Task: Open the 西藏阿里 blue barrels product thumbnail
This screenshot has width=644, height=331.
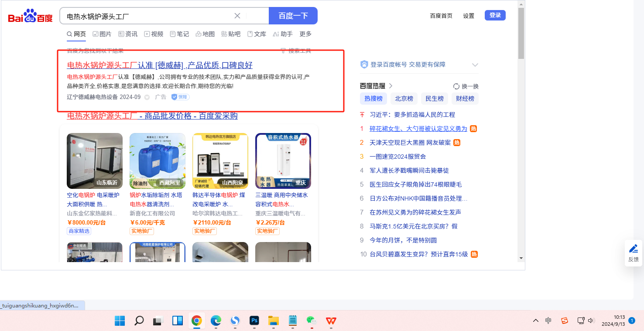Action: coord(158,161)
